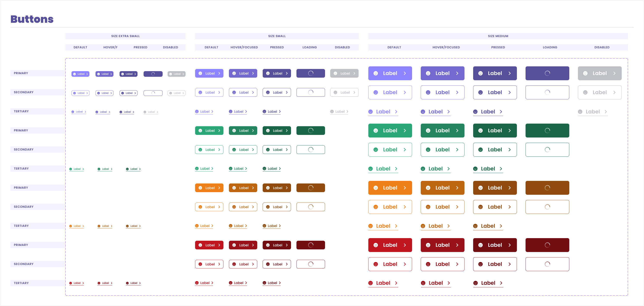Screen dimensions: 644x306
Task: Click the smiley icon in the red pressed medium button
Action: 481,245
